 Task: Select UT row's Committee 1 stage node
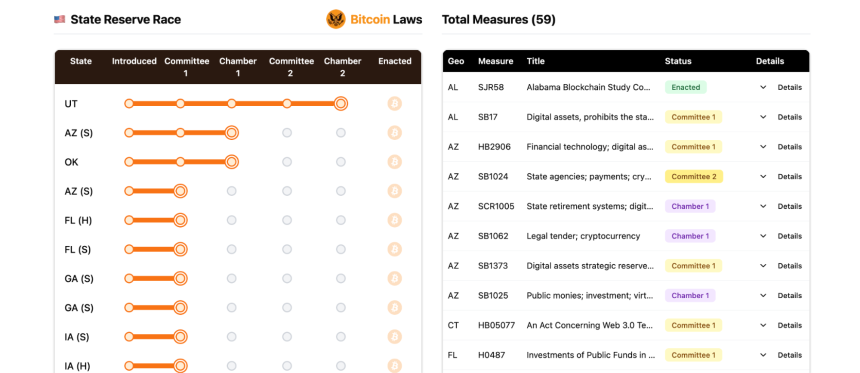pos(180,104)
